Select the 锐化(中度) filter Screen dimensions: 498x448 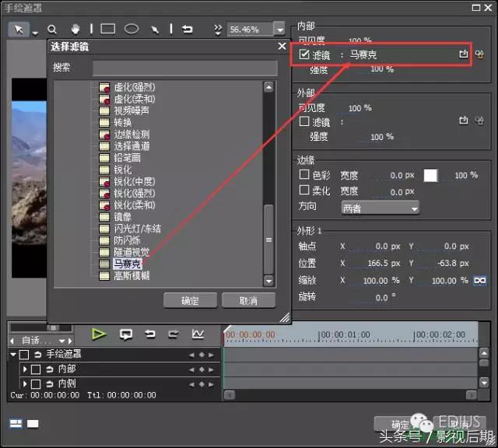135,181
